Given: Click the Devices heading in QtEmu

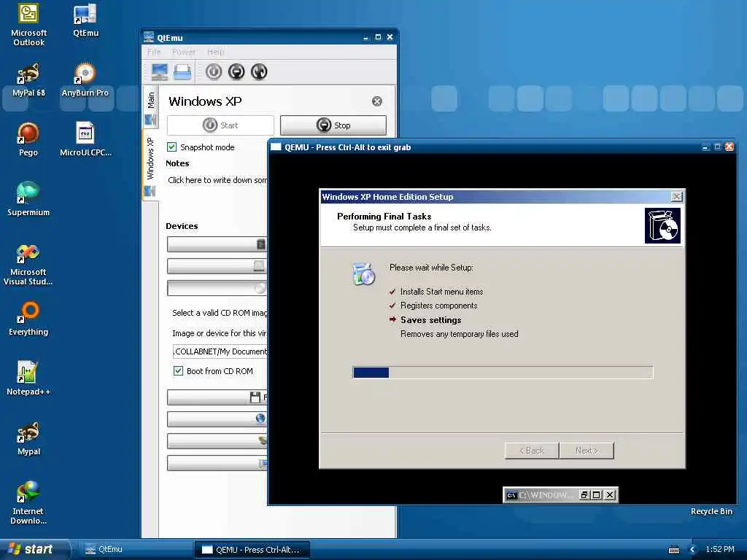Looking at the screenshot, I should pyautogui.click(x=182, y=226).
